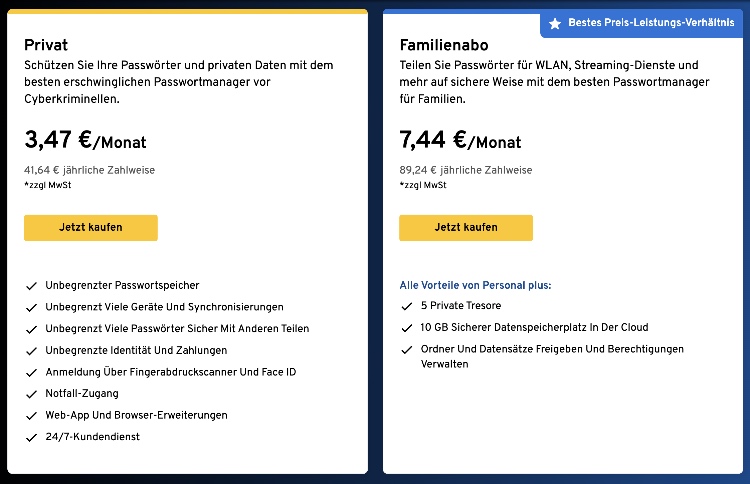Click checkmark beside Notfall-Zugang

32,394
